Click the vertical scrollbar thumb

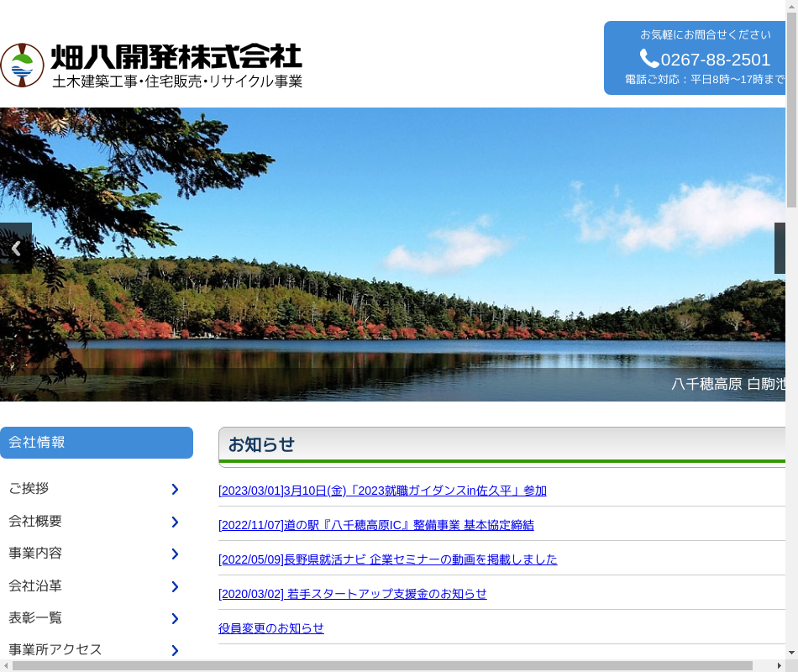tap(791, 105)
